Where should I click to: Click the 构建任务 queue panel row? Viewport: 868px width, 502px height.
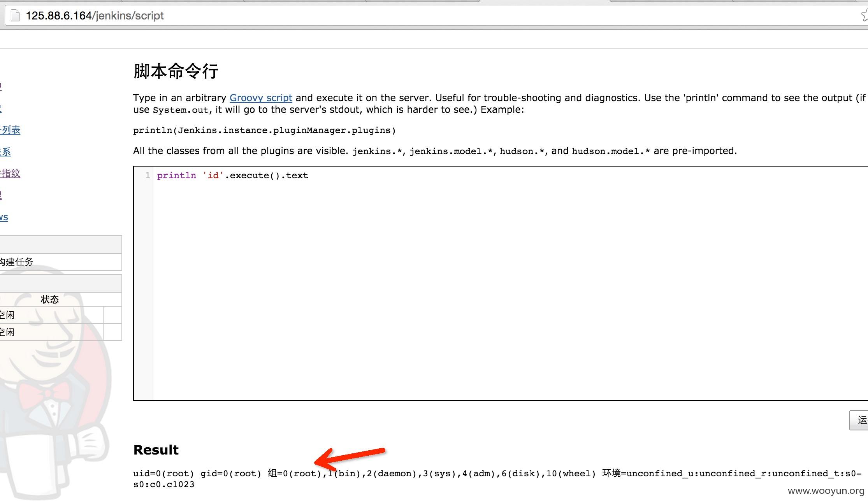tap(61, 262)
